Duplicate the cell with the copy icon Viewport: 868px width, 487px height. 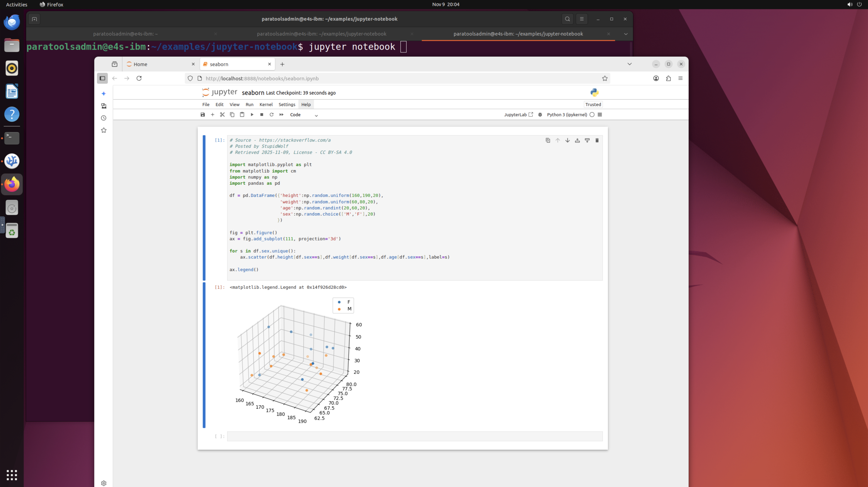(548, 140)
